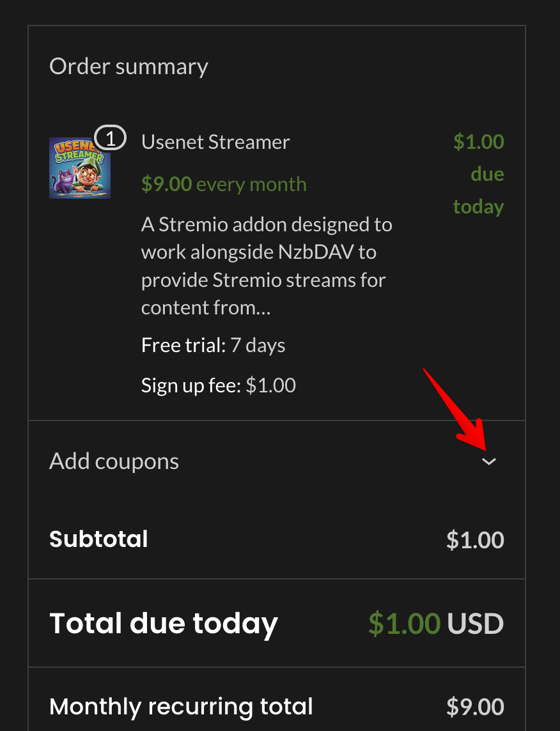Click the Free trial 7 days label
The width and height of the screenshot is (560, 731).
click(x=213, y=344)
